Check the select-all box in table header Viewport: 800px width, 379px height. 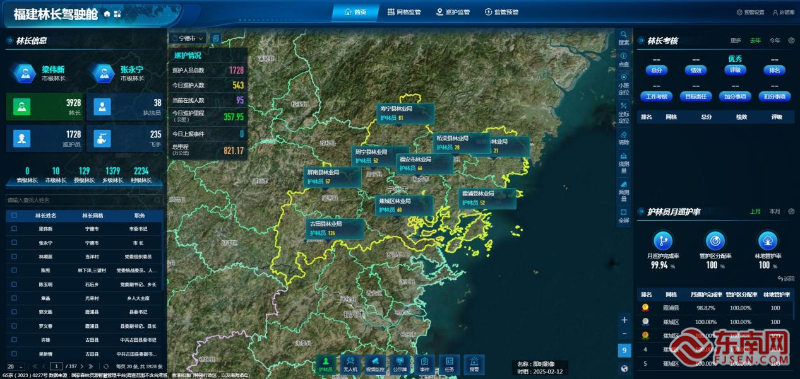click(14, 216)
